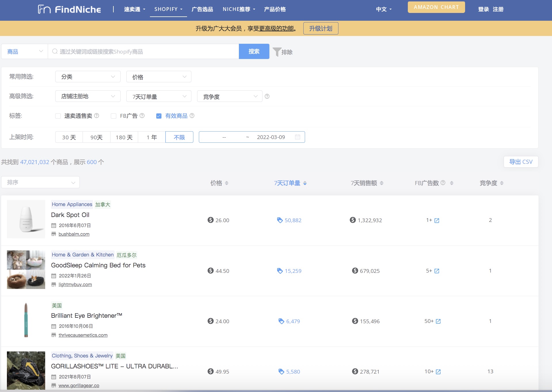Sort by competition column arrows
Image resolution: width=552 pixels, height=392 pixels.
[502, 183]
